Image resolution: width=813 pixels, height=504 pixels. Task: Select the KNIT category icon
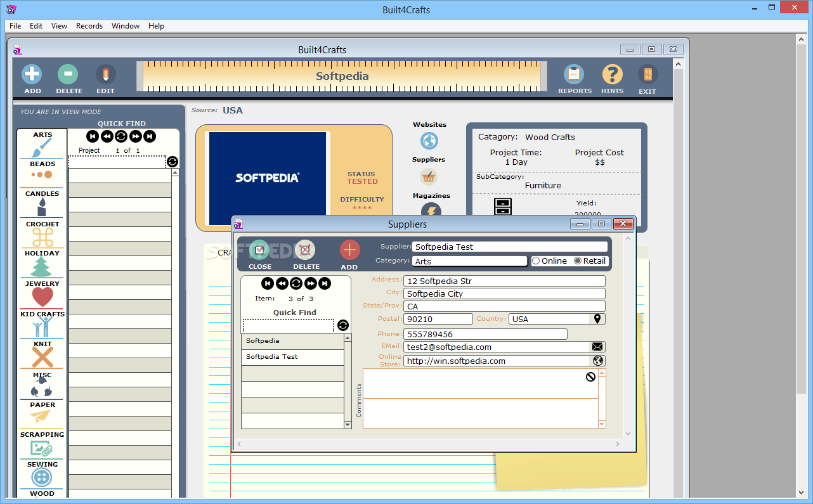[x=42, y=358]
